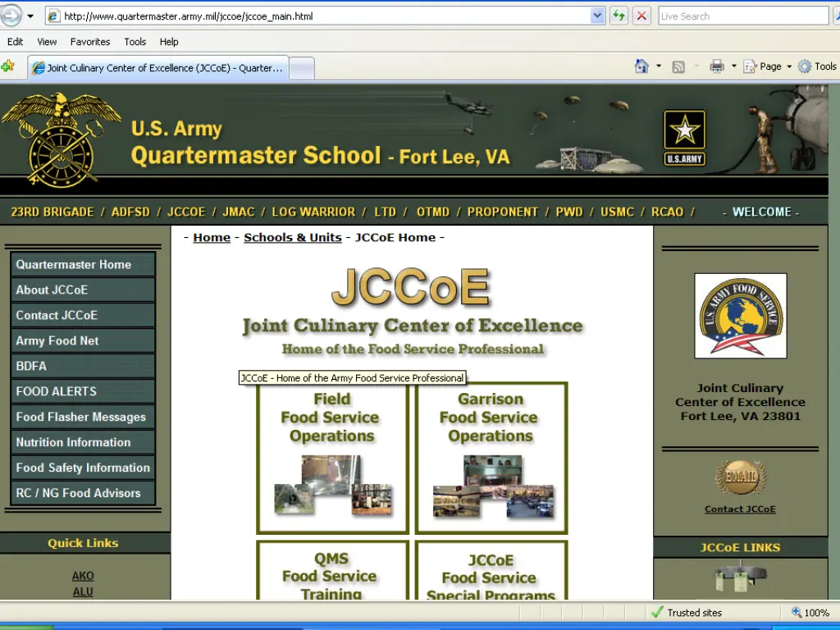
Task: Click the U.S. Army star logo
Action: [x=685, y=138]
